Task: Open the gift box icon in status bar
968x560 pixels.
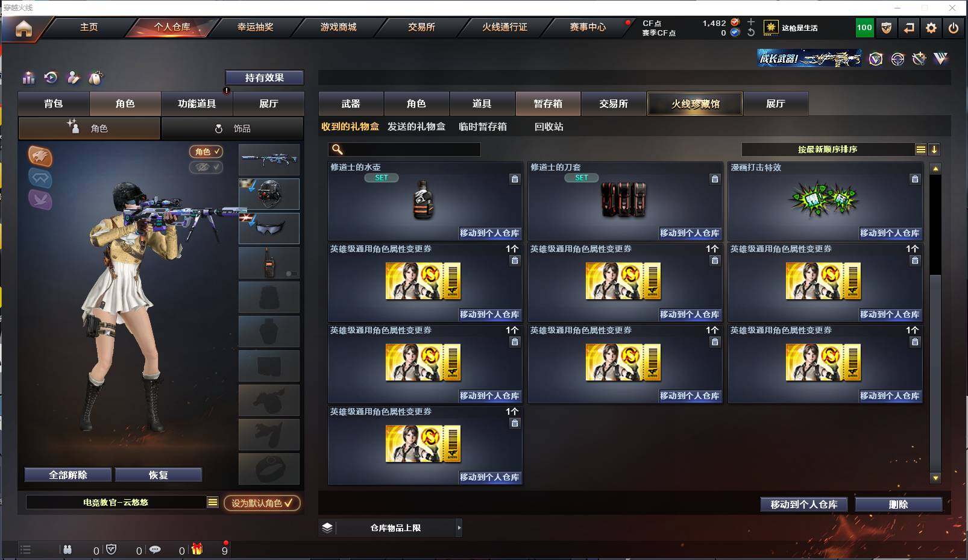Action: tap(197, 549)
